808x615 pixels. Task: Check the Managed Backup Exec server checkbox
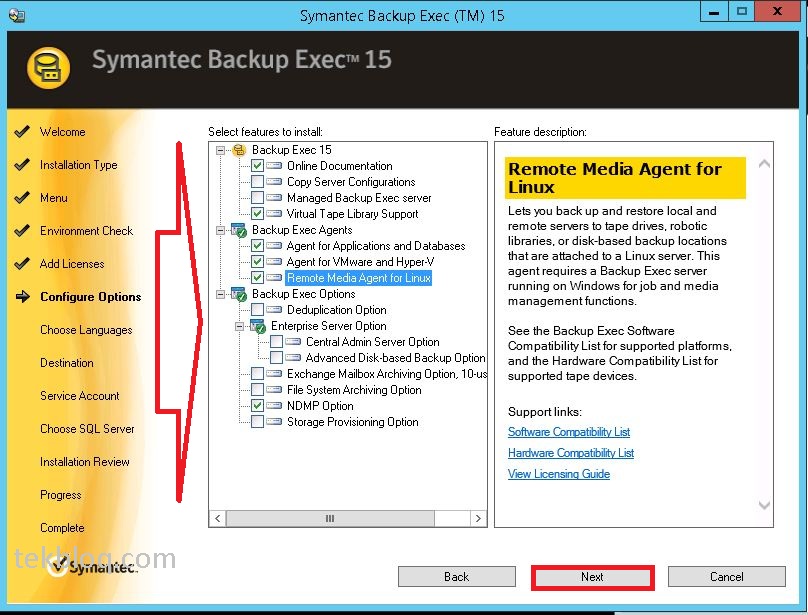coord(257,198)
